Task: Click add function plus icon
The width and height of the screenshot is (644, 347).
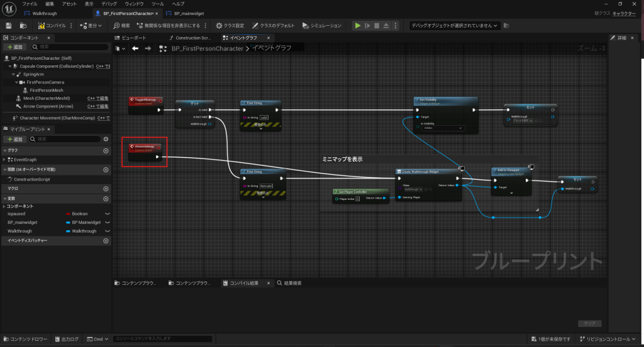Action: pyautogui.click(x=106, y=170)
